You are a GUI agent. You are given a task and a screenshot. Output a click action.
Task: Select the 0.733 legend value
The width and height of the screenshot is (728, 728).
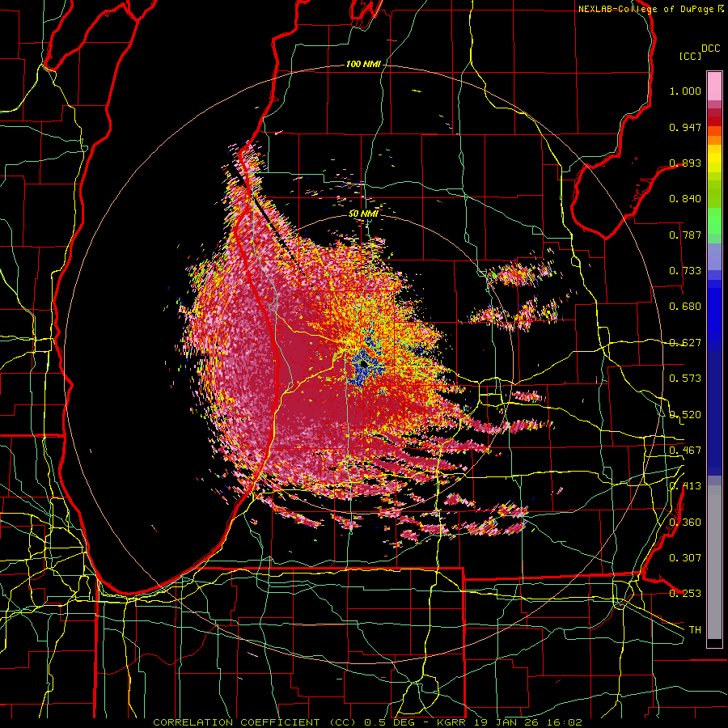[685, 271]
